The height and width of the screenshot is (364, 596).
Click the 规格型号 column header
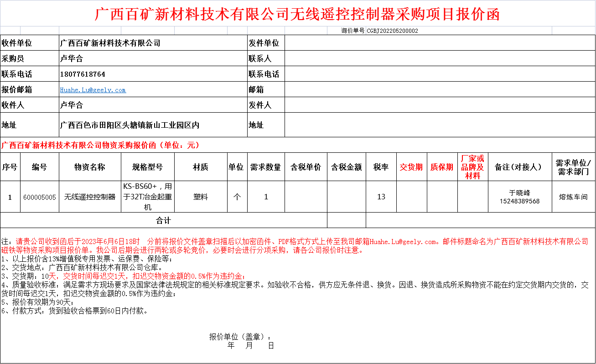click(147, 167)
